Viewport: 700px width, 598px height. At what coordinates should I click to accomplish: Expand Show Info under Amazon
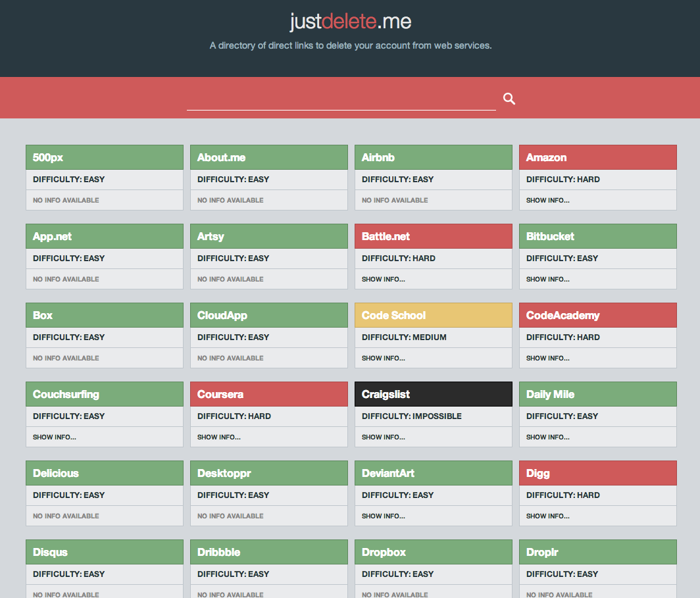(548, 200)
